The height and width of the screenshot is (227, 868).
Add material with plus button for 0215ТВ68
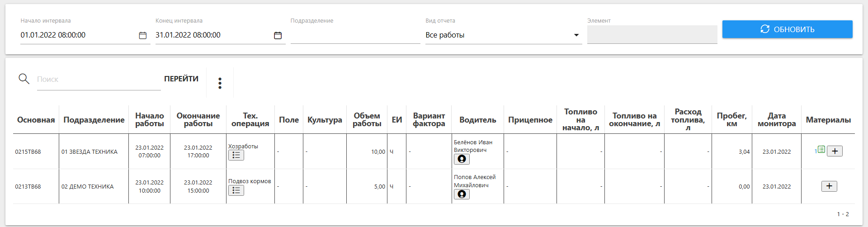[x=835, y=151]
